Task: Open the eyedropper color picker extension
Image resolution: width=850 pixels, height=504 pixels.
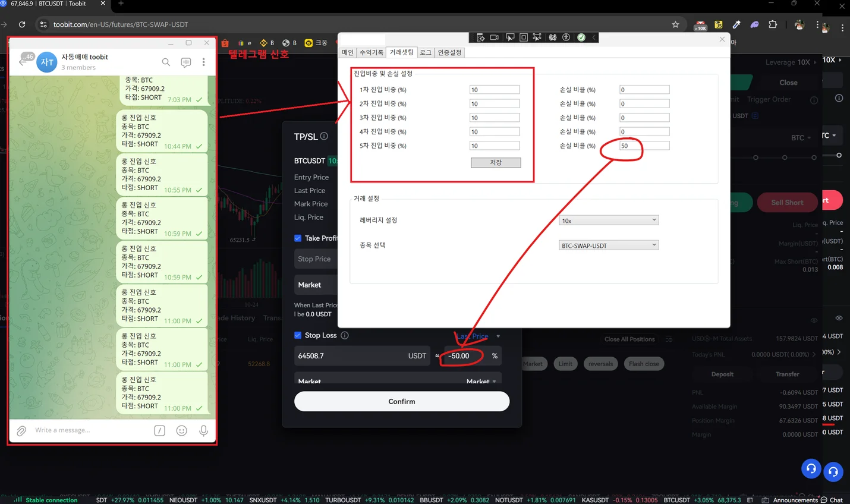Action: (x=736, y=24)
